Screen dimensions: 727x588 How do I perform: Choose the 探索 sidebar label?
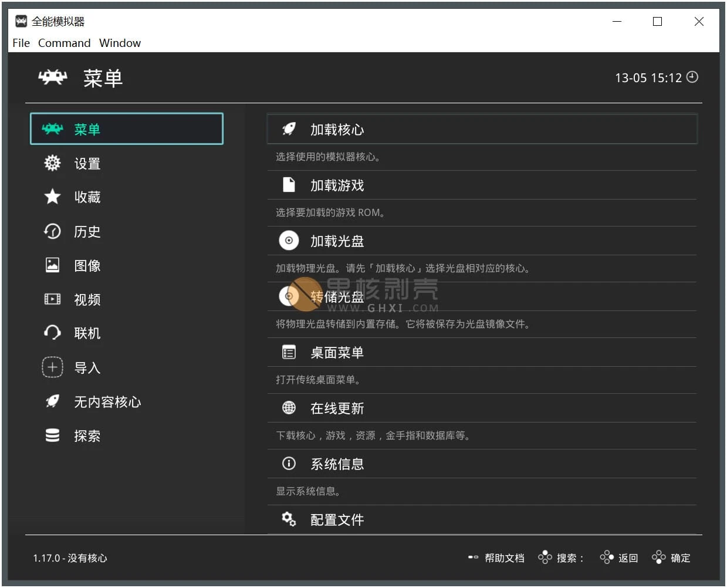pyautogui.click(x=87, y=435)
